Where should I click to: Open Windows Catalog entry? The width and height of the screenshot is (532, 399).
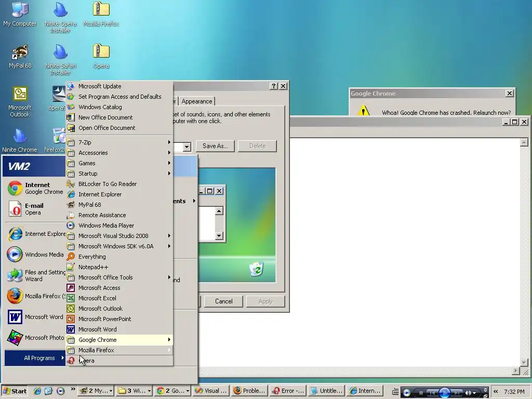click(x=119, y=107)
